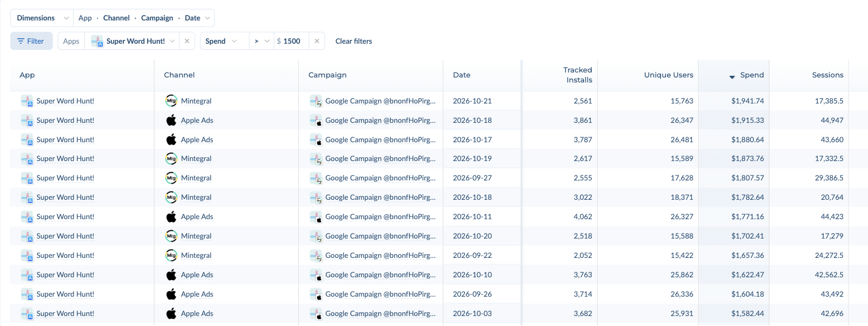
Task: Click campaign icon in the 2026-09-22 row
Action: [316, 256]
